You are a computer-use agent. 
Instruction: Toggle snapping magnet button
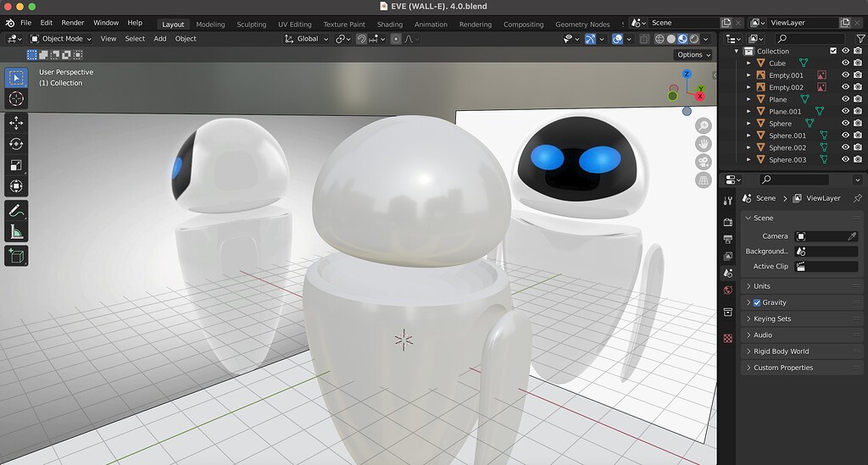click(361, 39)
